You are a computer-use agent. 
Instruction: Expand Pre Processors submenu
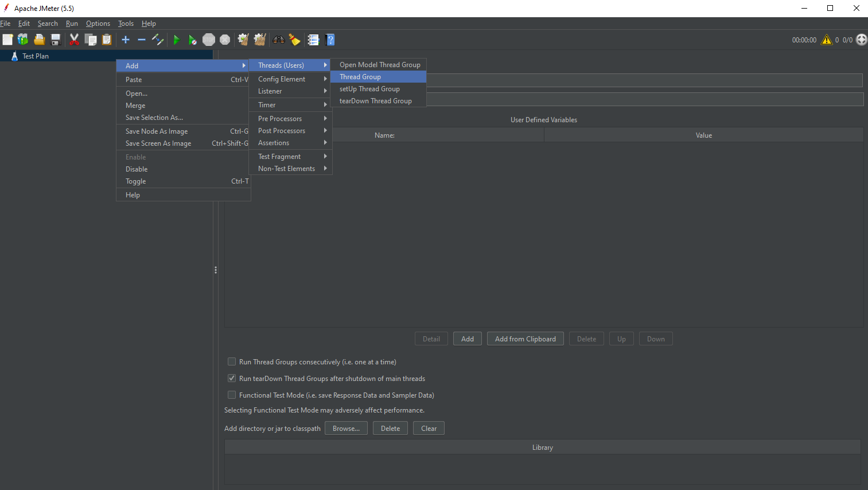point(290,119)
